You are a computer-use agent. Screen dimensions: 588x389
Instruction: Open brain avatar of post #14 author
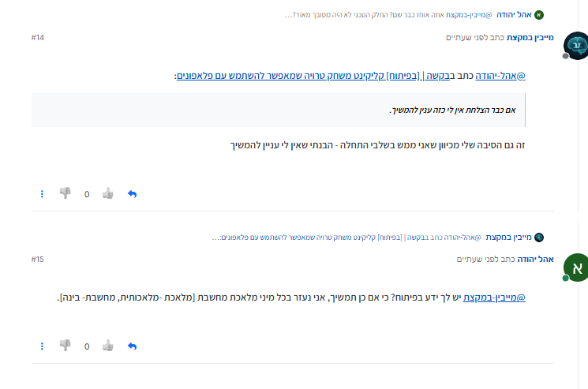(x=576, y=46)
